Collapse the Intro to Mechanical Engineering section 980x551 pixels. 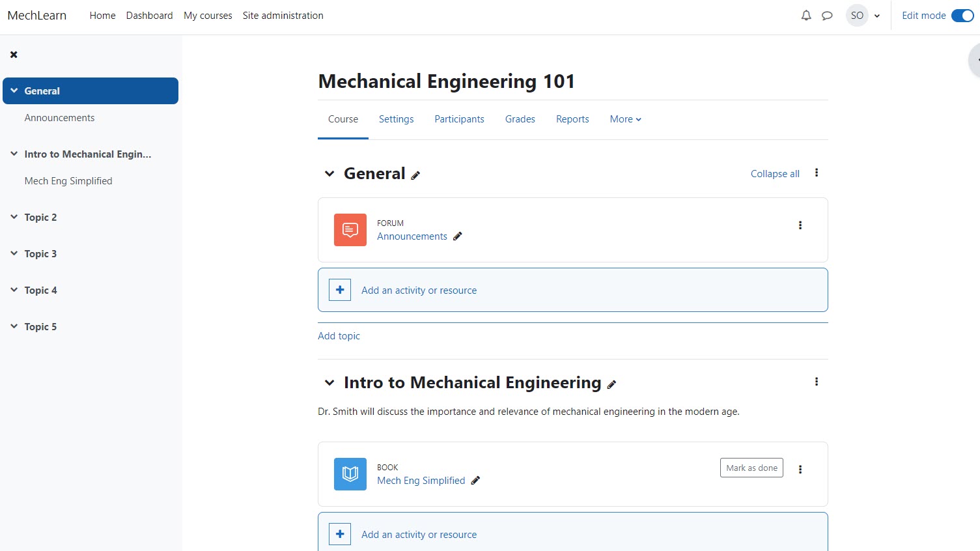tap(329, 383)
